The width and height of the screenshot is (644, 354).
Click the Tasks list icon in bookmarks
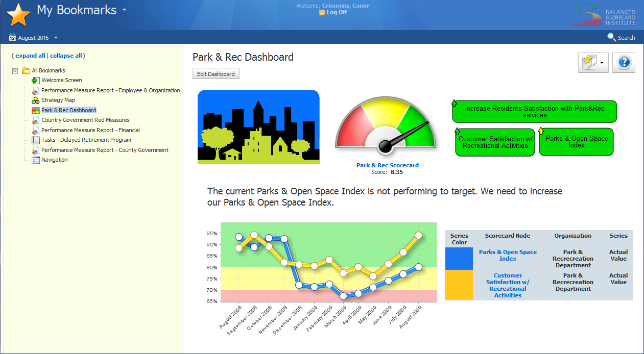[x=35, y=140]
